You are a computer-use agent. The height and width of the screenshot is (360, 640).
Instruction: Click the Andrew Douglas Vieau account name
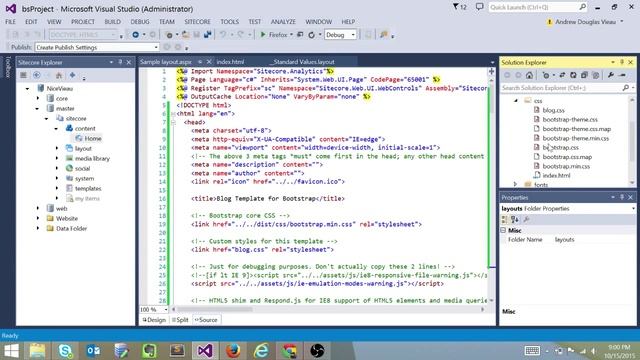[585, 22]
